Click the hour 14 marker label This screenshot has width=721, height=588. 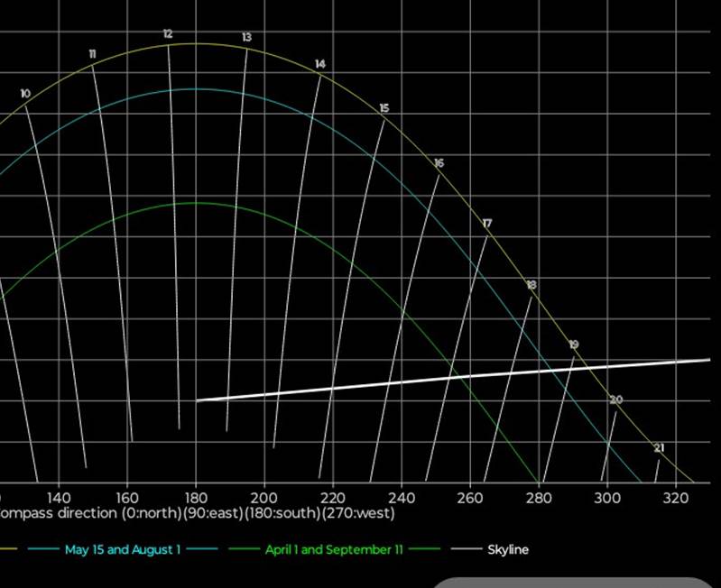(319, 64)
